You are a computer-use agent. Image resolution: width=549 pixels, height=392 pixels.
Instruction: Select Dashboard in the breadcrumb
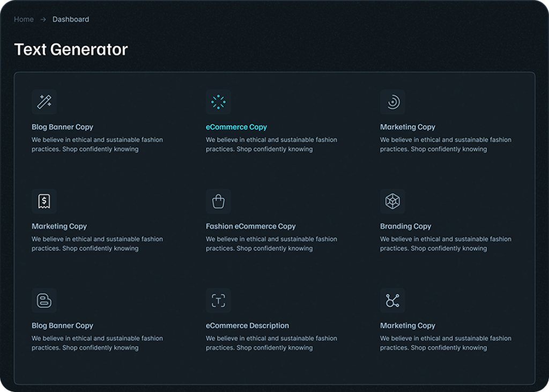(x=70, y=19)
